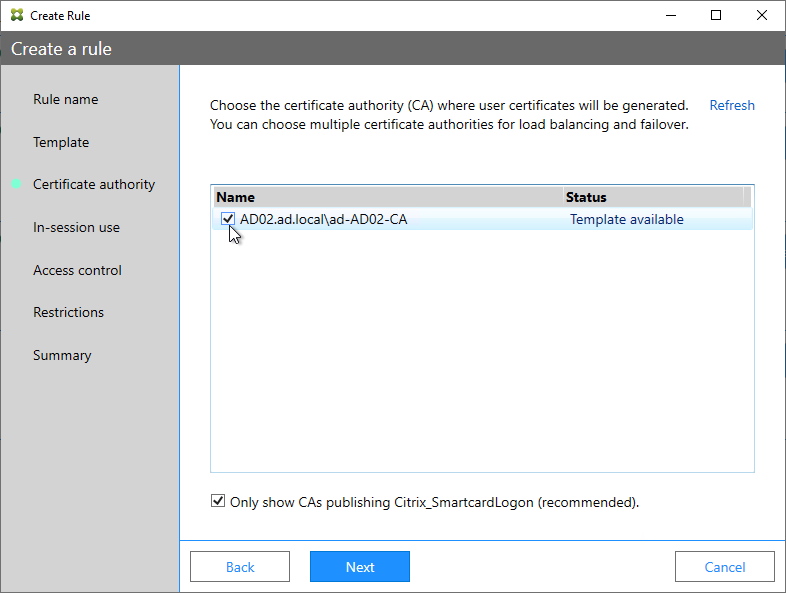This screenshot has height=593, width=786.
Task: View the Summary step
Action: click(62, 355)
